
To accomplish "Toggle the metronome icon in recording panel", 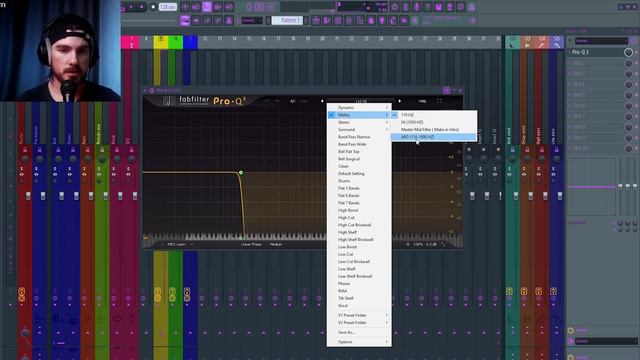I will (x=184, y=7).
